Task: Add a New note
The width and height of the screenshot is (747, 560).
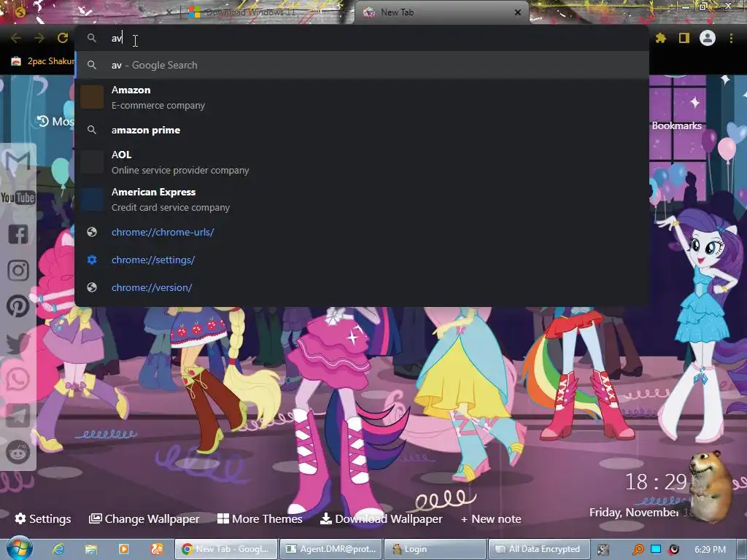Action: [x=491, y=518]
